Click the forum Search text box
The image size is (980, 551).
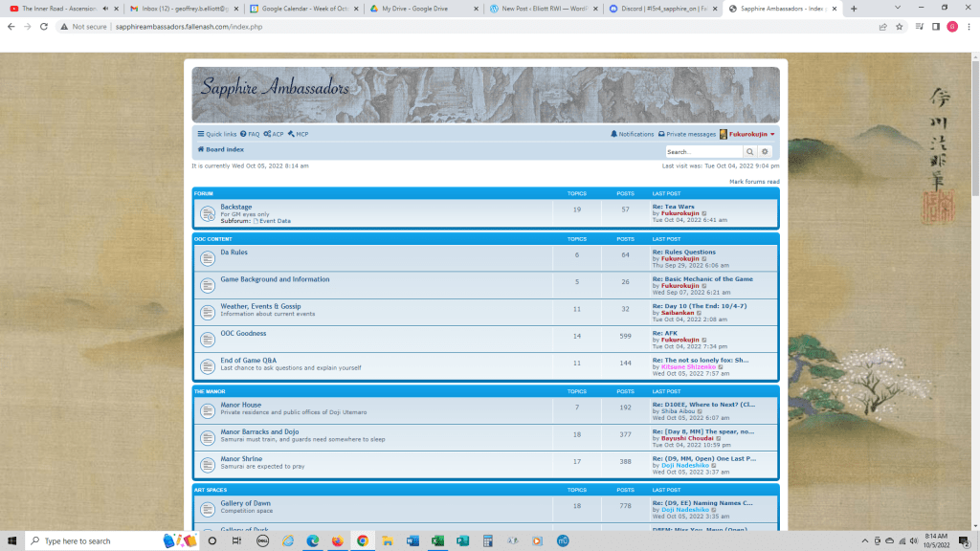(x=704, y=152)
